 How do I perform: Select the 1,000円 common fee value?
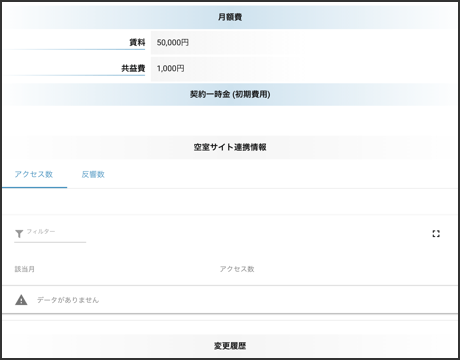[170, 68]
